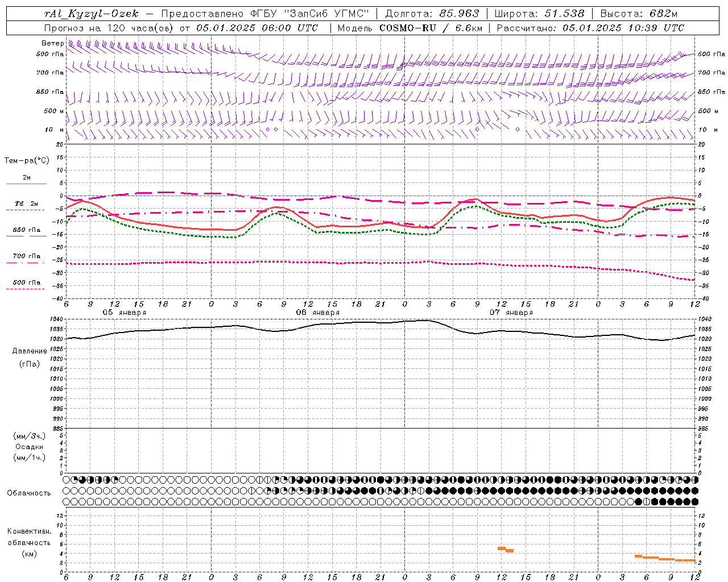The image size is (728, 582).
Task: Click the Давление pressure panel label
Action: [29, 351]
